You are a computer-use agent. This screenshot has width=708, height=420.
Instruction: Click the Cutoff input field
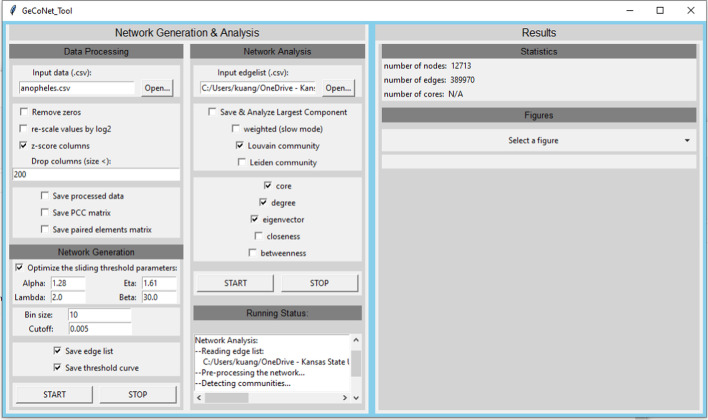[99, 328]
